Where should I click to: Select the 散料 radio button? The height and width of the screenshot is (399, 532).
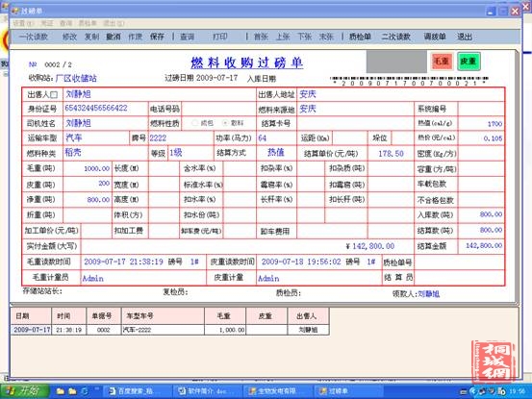(225, 123)
